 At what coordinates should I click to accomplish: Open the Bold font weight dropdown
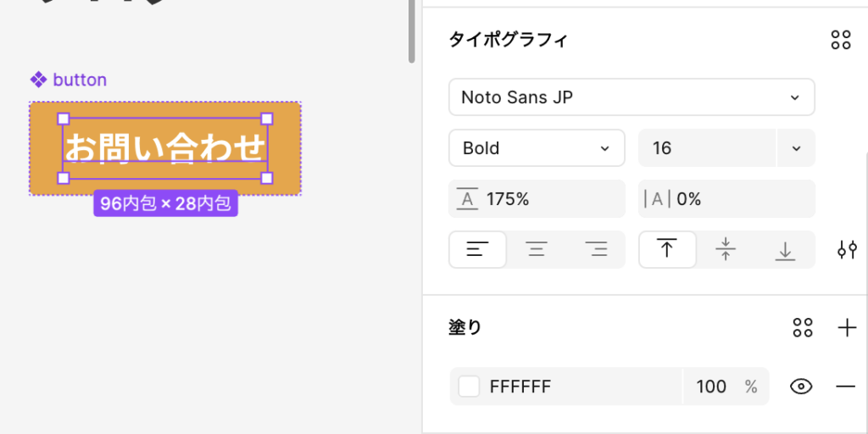click(x=536, y=148)
